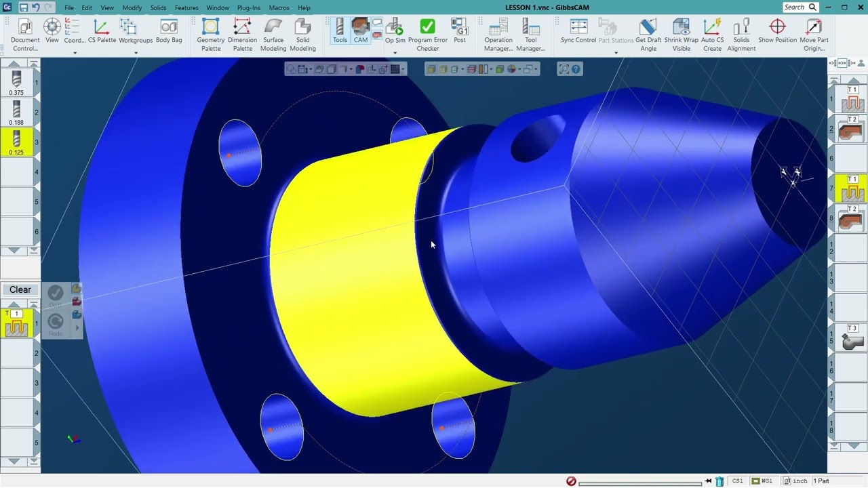Screen dimensions: 868x488
Task: Open the View palette
Action: [x=52, y=32]
